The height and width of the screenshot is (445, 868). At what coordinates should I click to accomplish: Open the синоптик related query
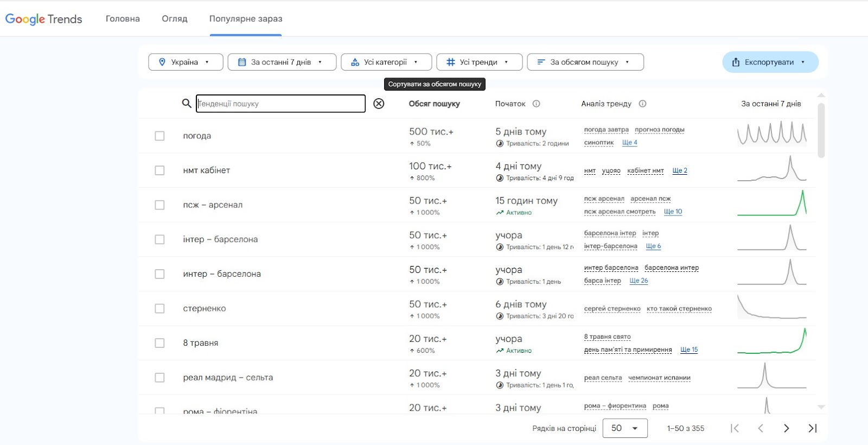pyautogui.click(x=599, y=143)
